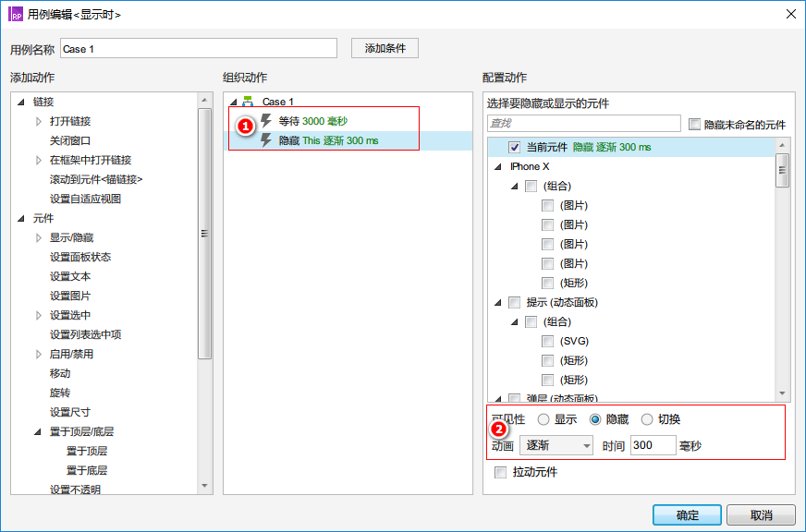Click the 添加条件 button
Screen dimensions: 806x532
(385, 48)
